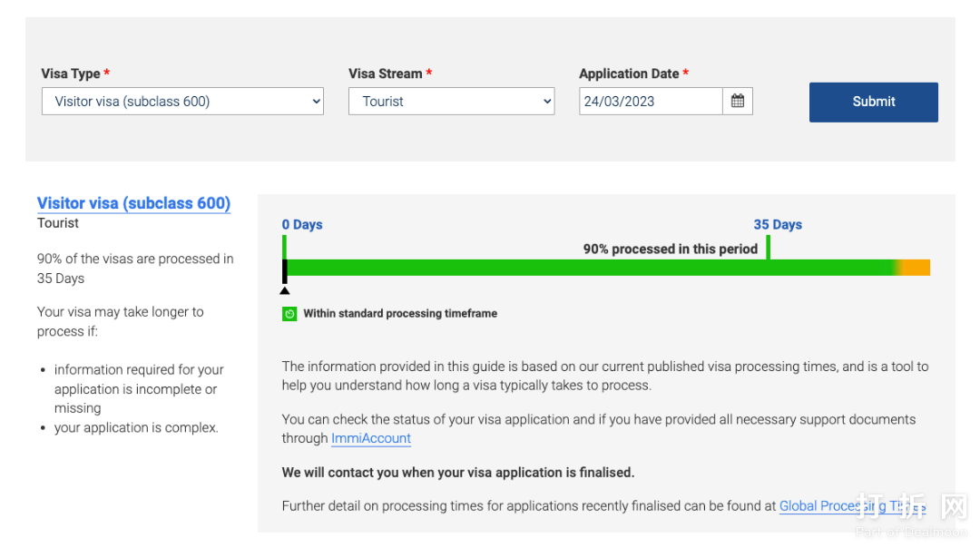Expand the Visa Type dropdown
This screenshot has width=980, height=548.
pos(182,102)
